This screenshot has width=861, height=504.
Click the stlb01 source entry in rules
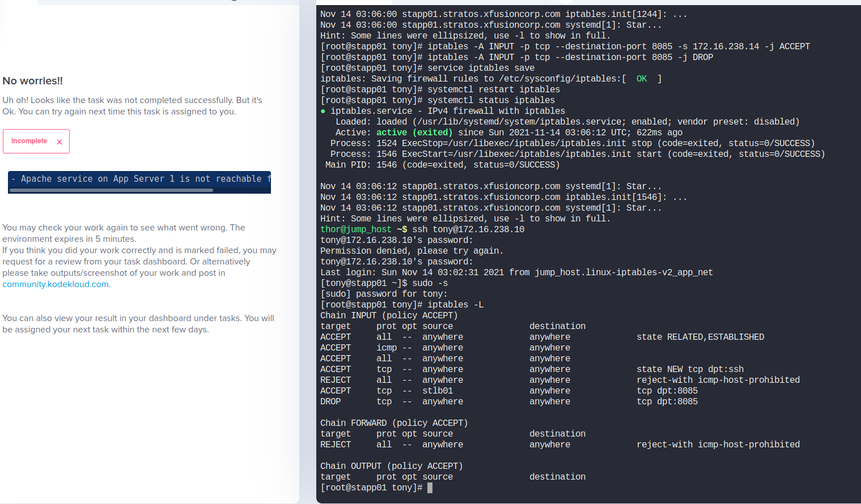tap(438, 391)
